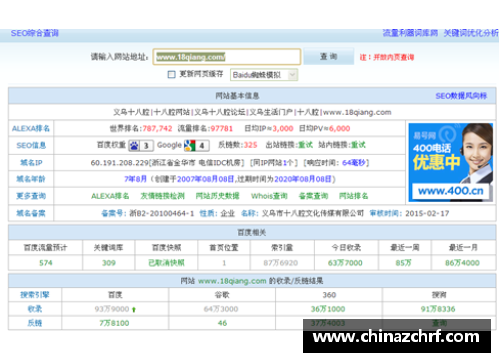Open the SEO数据风向标 link
Viewport: 500px width, 362px height.
461,96
